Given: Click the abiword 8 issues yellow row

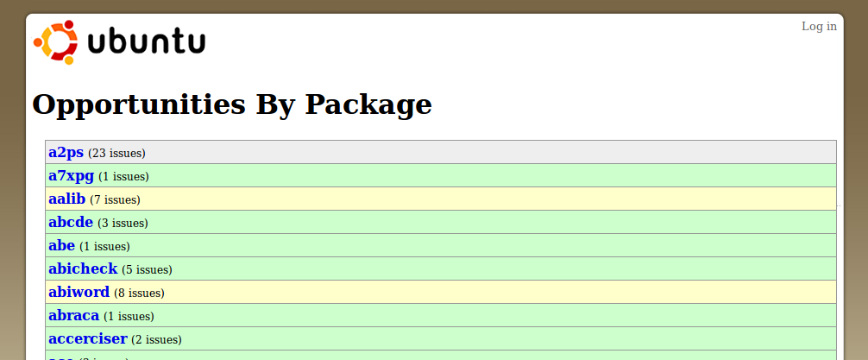Looking at the screenshot, I should [x=441, y=292].
